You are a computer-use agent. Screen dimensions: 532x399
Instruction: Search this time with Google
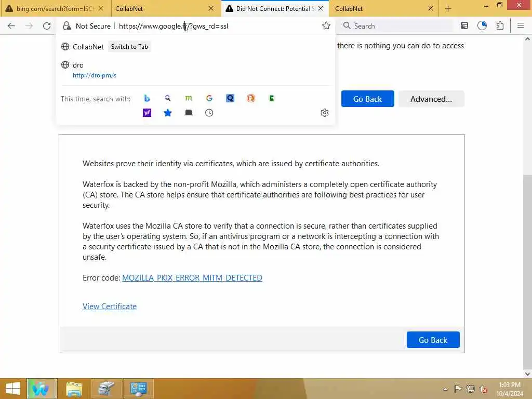click(x=209, y=98)
